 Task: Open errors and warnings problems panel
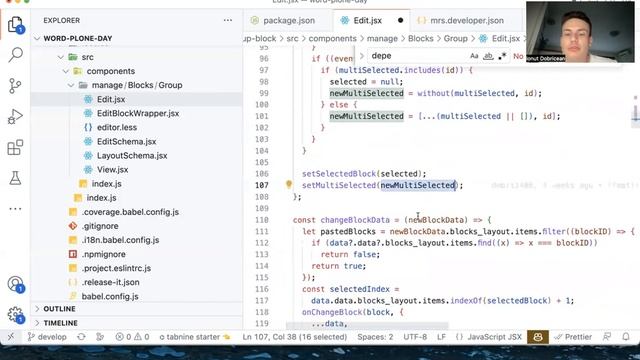(x=132, y=337)
